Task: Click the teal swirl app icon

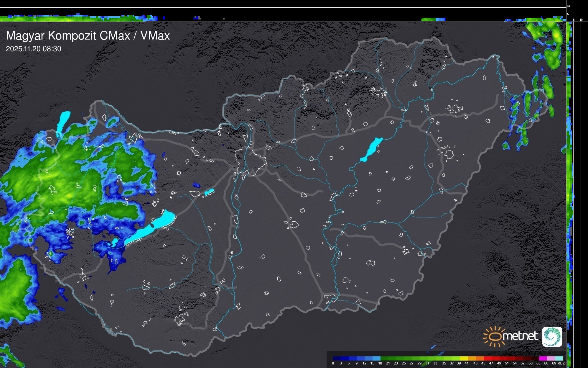Action: [x=552, y=336]
